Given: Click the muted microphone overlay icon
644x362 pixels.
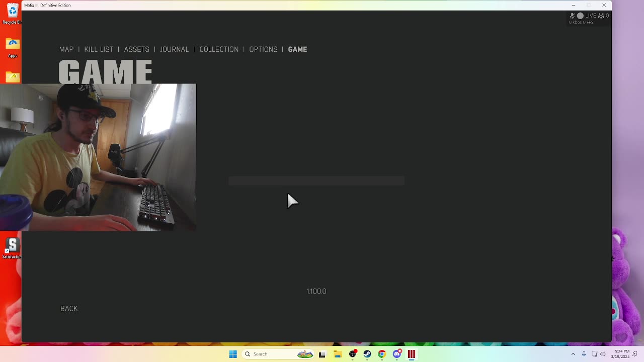Looking at the screenshot, I should click(x=572, y=16).
